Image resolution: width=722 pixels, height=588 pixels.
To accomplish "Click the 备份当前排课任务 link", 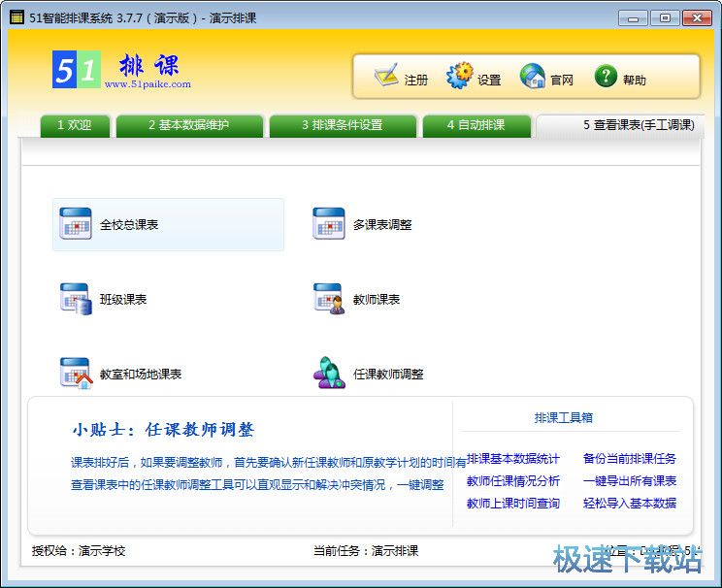I will click(x=630, y=459).
